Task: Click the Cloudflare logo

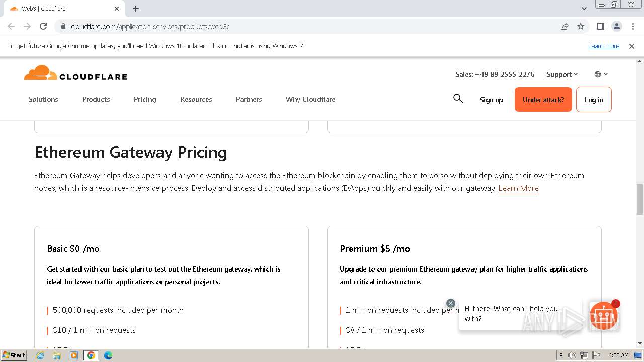Action: [75, 73]
